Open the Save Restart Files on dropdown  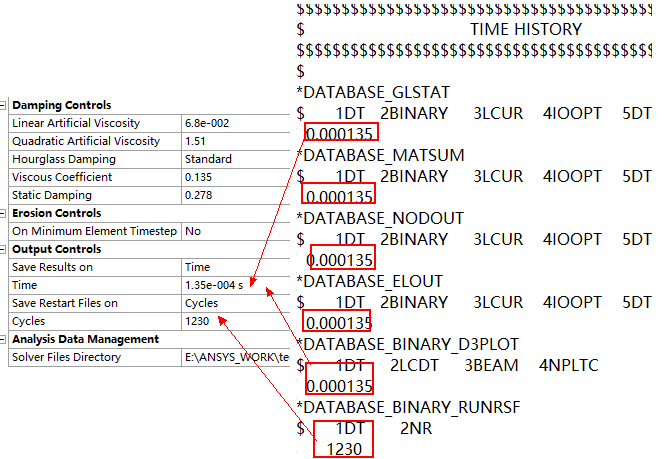tap(229, 303)
